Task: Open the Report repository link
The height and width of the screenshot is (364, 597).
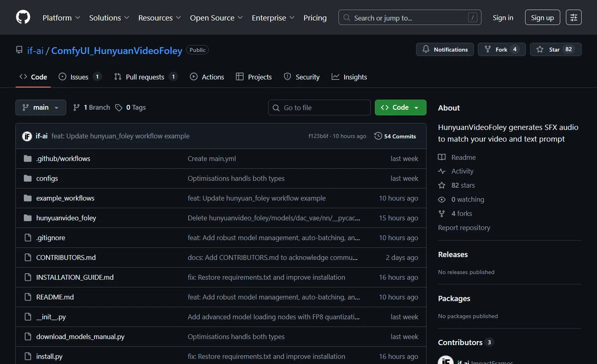Action: (x=464, y=227)
